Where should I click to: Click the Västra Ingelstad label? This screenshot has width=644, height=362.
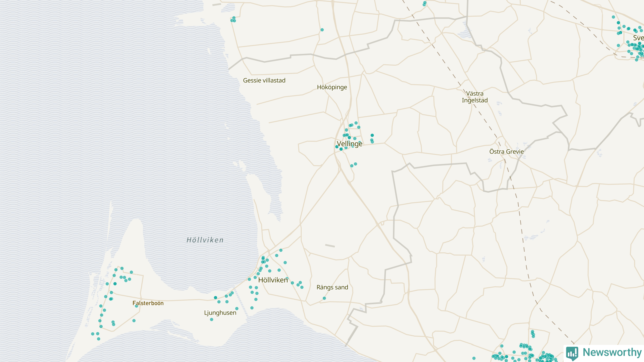click(x=474, y=97)
